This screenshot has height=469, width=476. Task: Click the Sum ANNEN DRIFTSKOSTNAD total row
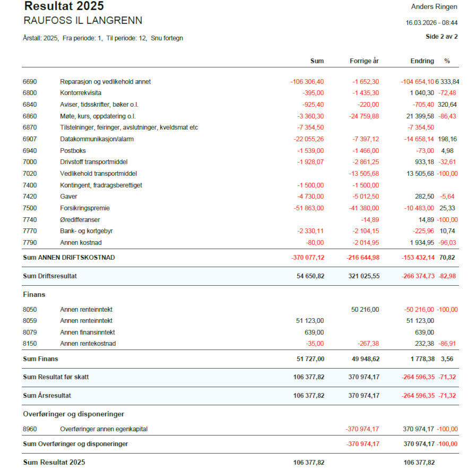click(69, 258)
